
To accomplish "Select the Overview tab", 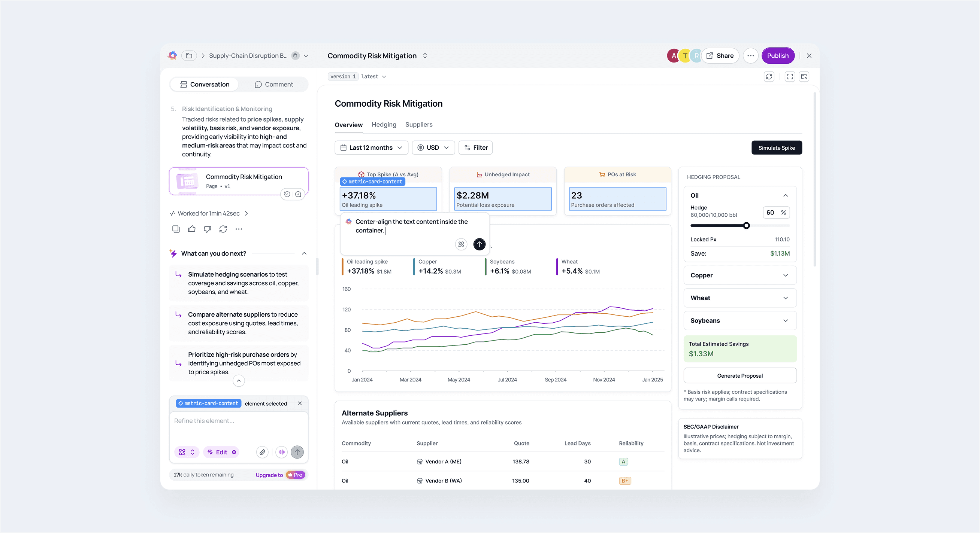I will (348, 125).
